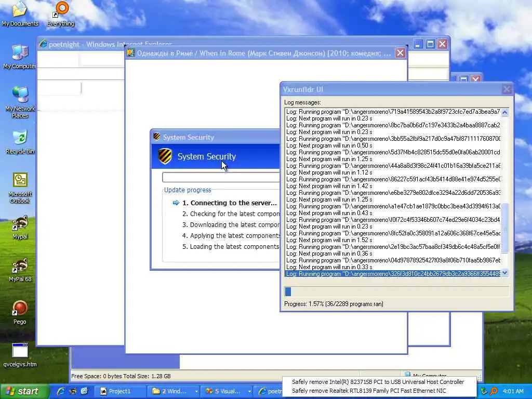
Task: Select the MyPal 68 desktop shortcut
Action: [20, 270]
